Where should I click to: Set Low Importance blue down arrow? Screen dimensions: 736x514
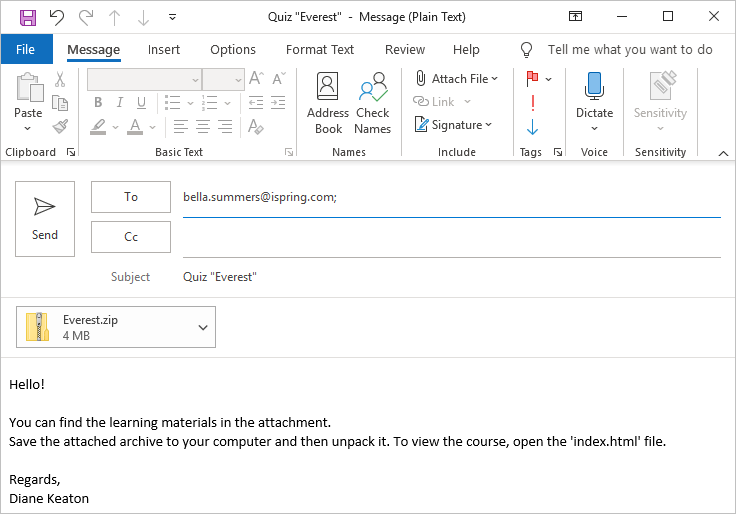click(532, 127)
